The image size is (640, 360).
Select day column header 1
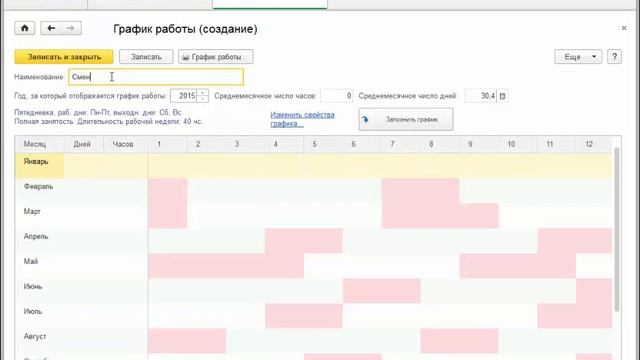click(x=167, y=144)
